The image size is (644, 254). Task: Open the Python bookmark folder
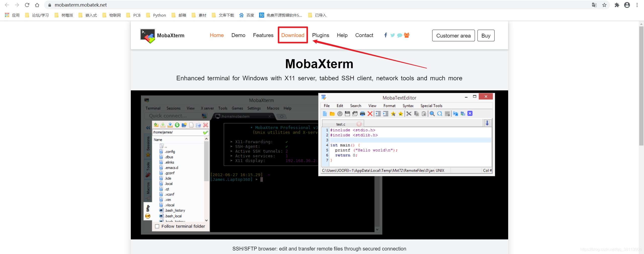coord(156,15)
